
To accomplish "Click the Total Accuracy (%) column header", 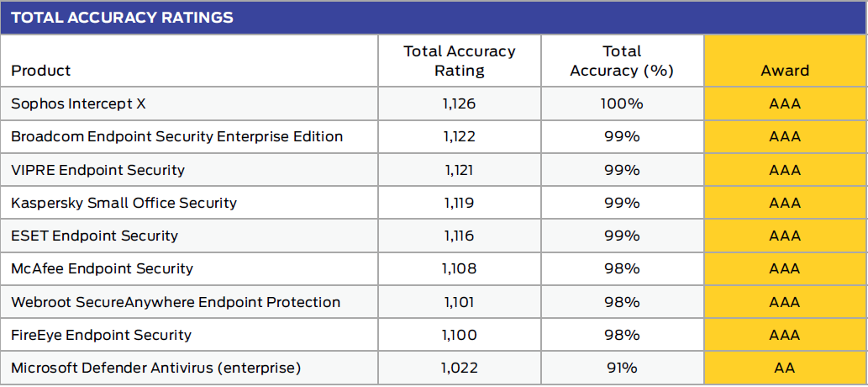I will (622, 61).
